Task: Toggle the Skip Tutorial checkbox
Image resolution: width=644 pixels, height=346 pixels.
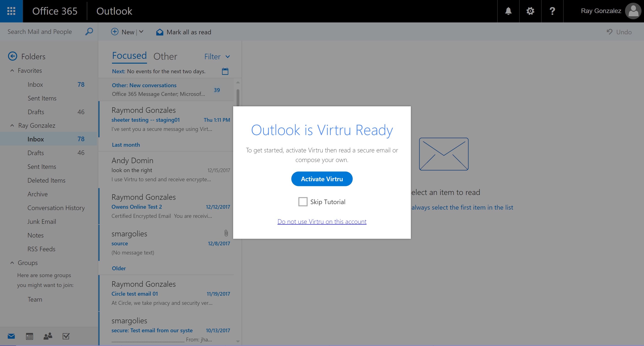Action: [303, 202]
